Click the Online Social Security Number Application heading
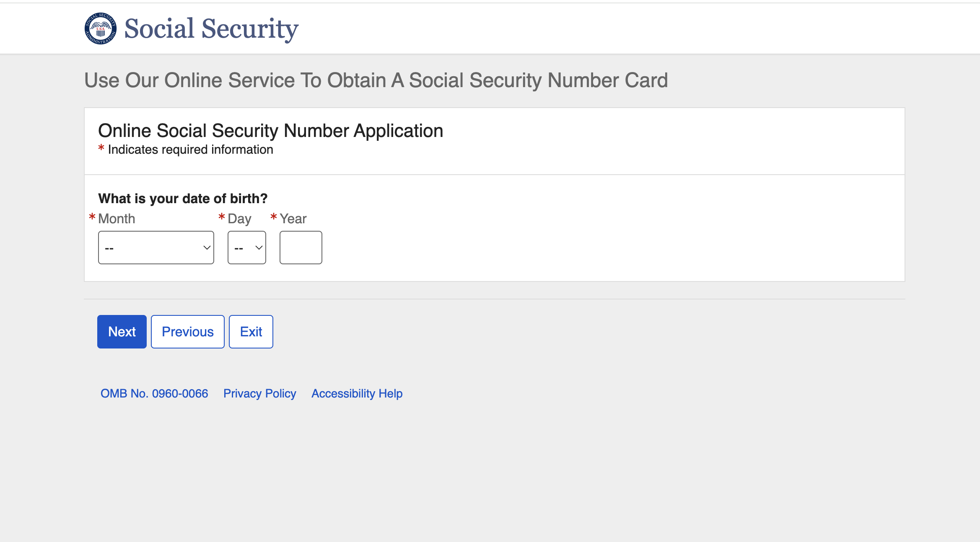980x542 pixels. click(271, 131)
